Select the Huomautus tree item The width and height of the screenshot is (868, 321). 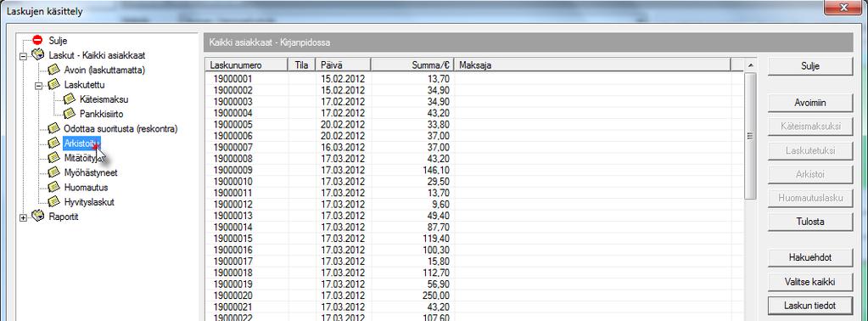point(86,188)
